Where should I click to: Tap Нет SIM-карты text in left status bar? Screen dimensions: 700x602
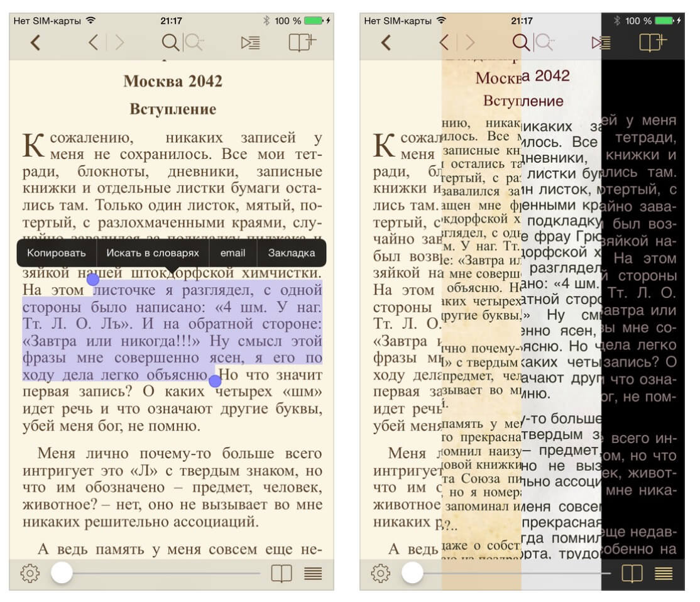click(x=47, y=21)
